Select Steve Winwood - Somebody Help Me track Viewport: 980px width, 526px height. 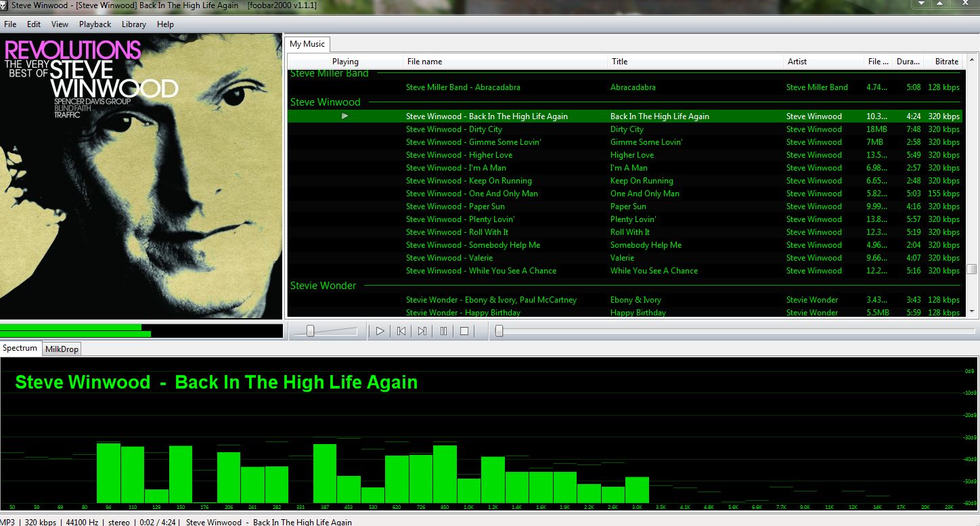tap(625, 245)
